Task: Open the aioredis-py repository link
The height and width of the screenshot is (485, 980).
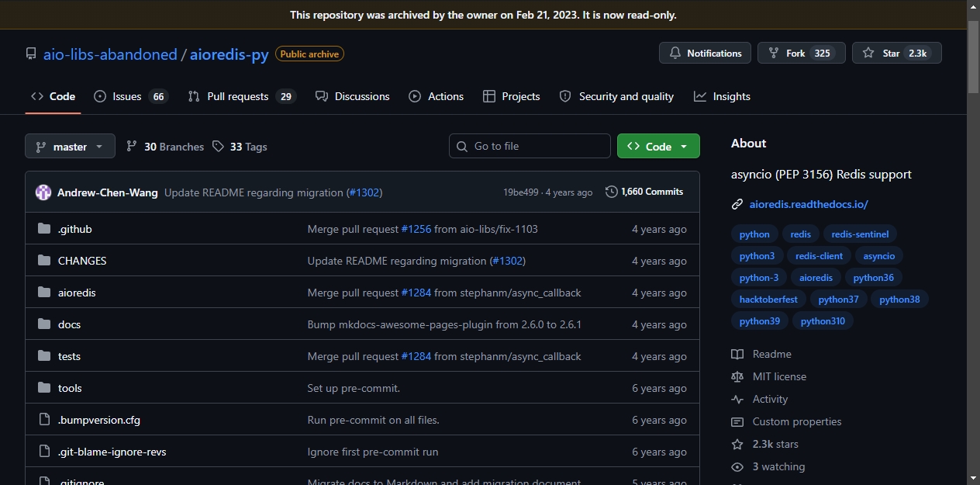Action: coord(229,54)
